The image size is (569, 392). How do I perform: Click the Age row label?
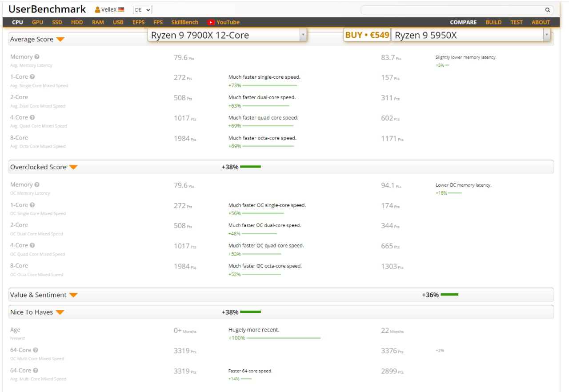pos(15,330)
